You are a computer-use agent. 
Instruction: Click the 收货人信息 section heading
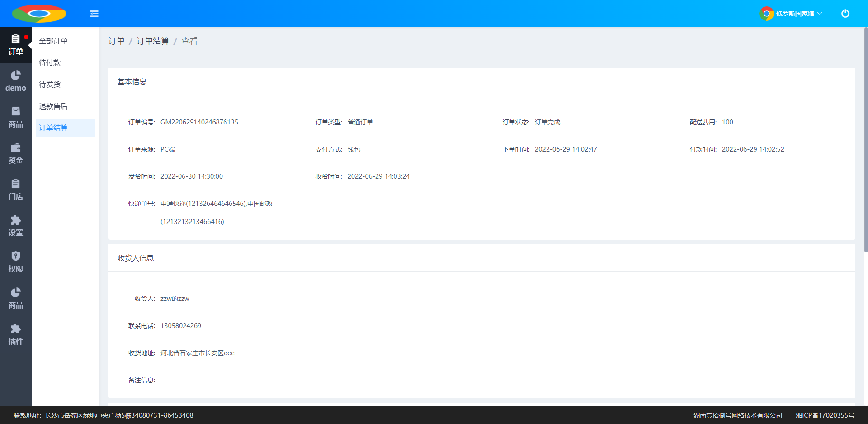[136, 258]
